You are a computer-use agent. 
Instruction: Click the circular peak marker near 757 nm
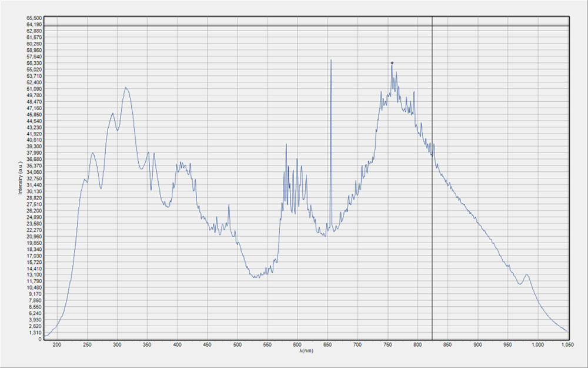(x=392, y=62)
